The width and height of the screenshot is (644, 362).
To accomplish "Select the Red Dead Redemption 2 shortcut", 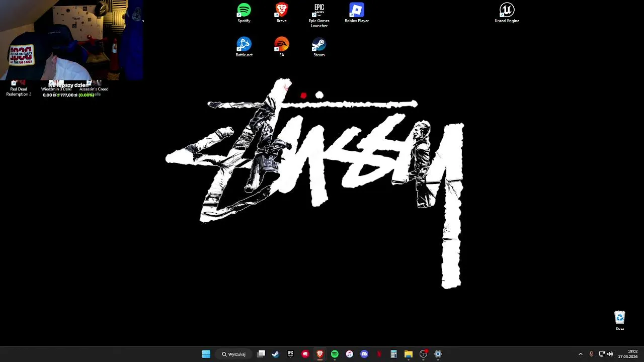I will [x=19, y=88].
